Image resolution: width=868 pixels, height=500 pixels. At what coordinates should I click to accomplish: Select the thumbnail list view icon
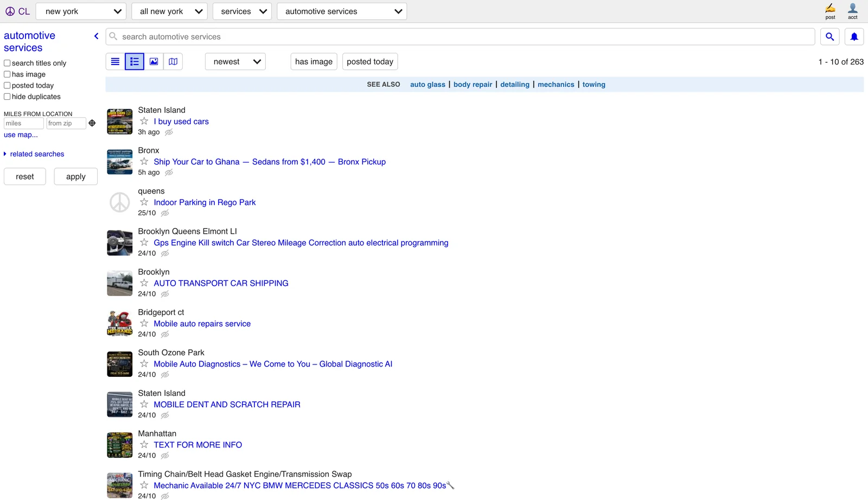point(135,62)
